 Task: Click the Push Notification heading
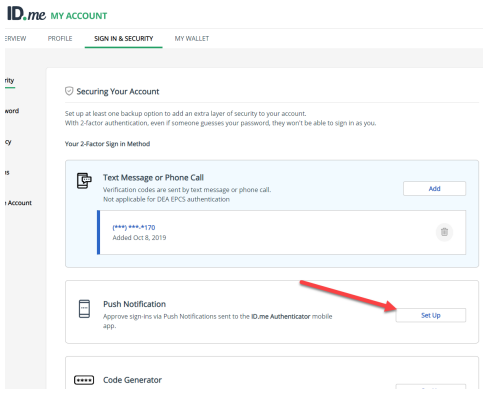point(134,304)
